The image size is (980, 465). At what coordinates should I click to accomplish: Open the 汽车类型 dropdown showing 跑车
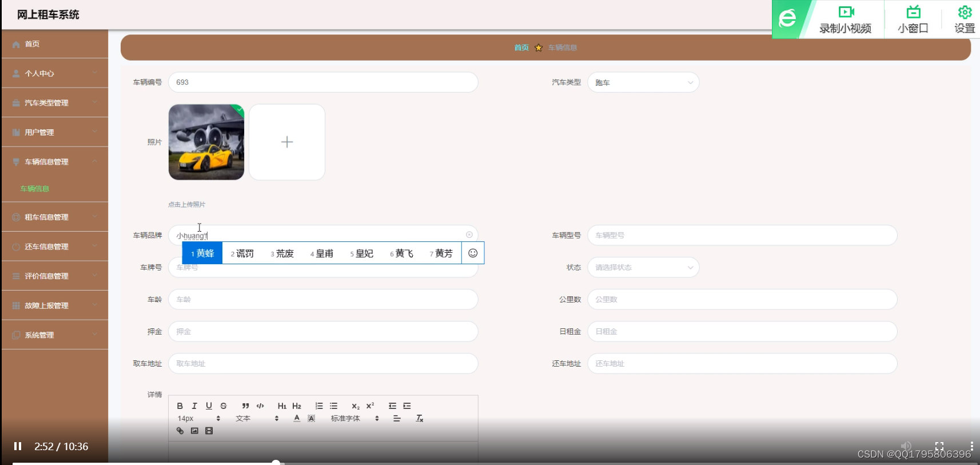point(643,82)
